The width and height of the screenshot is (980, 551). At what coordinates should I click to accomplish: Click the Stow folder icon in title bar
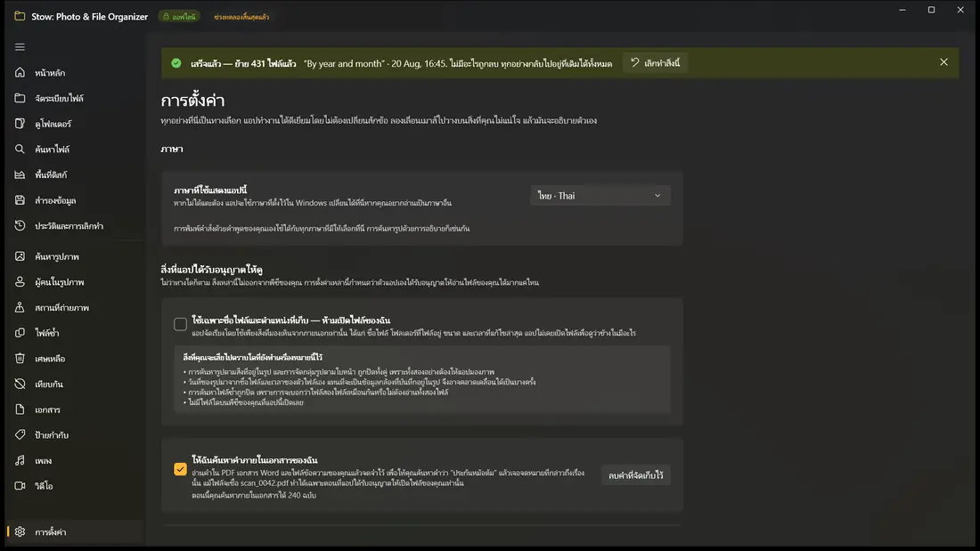click(20, 16)
